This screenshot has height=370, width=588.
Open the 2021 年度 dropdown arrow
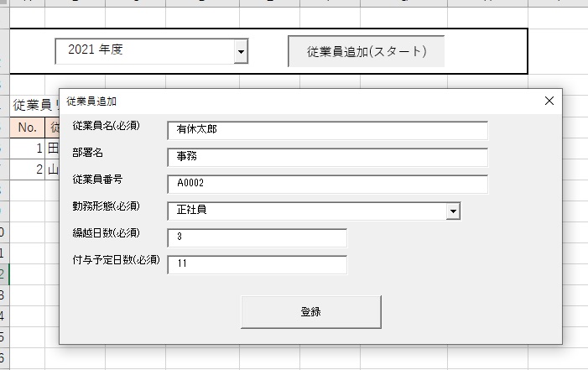tap(242, 52)
